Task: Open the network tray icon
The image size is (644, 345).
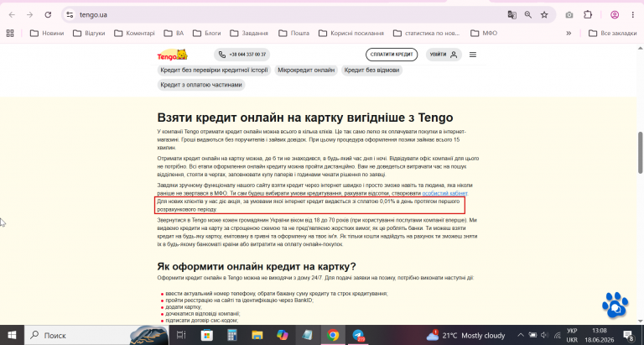Action: 558,335
